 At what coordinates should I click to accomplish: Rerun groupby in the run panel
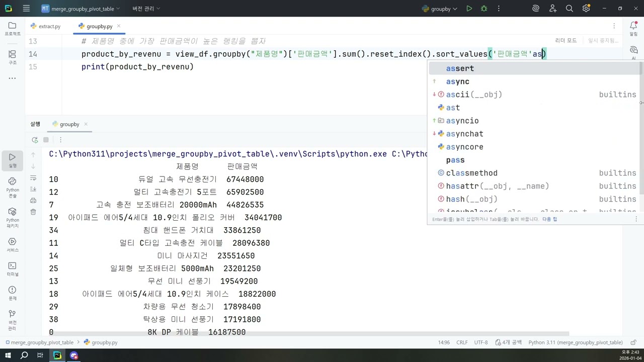tap(35, 140)
